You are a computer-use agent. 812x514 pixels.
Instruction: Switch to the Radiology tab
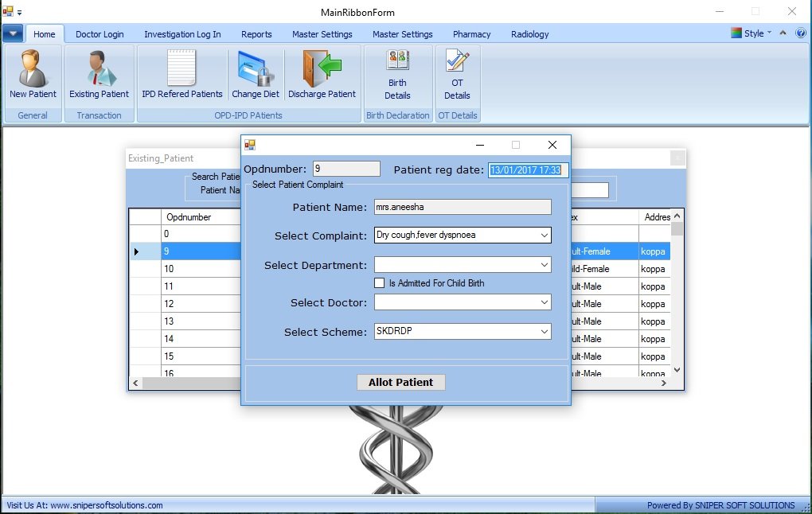point(529,34)
